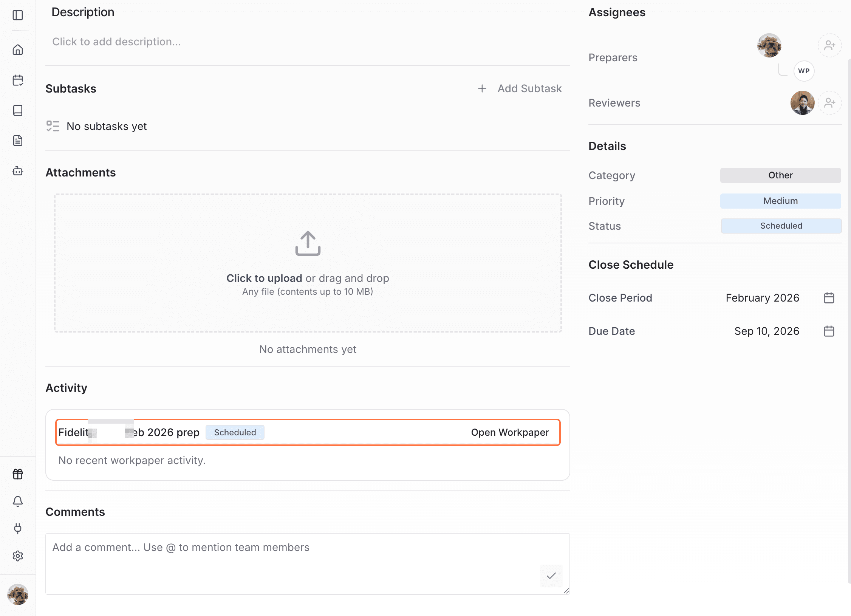Screen dimensions: 851x616
Task: Click the upload arrow icon
Action: (x=308, y=243)
